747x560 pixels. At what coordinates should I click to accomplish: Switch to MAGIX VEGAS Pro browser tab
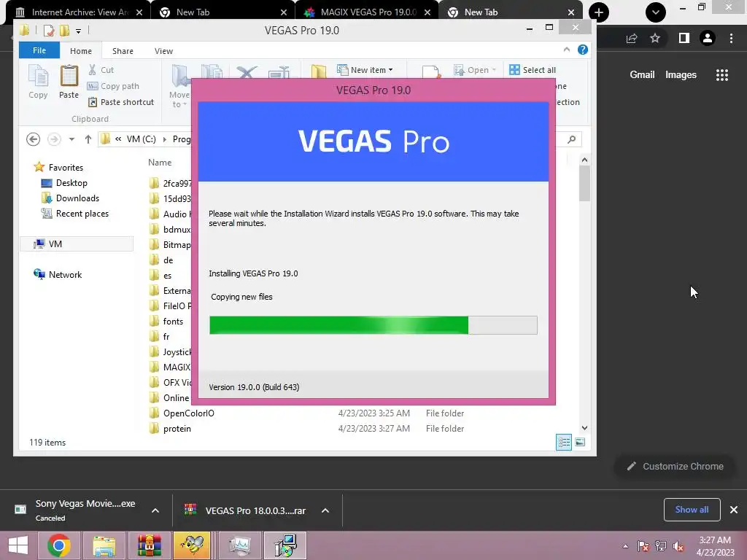[x=367, y=12]
